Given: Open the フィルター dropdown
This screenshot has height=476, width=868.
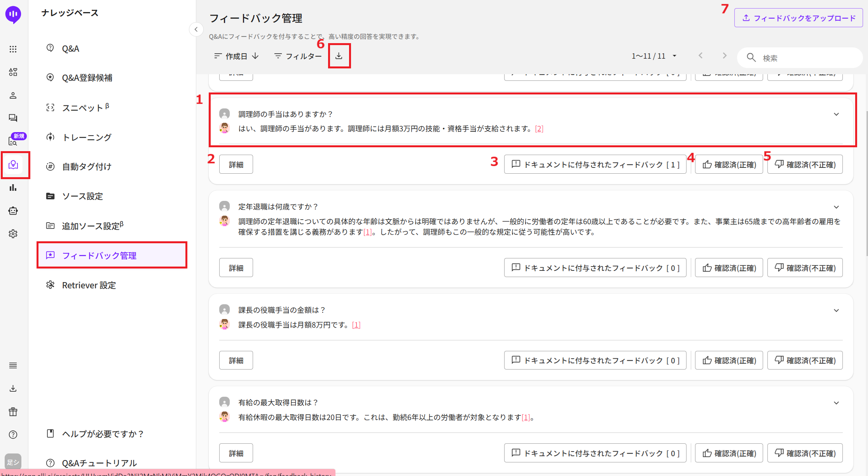Looking at the screenshot, I should click(x=298, y=56).
